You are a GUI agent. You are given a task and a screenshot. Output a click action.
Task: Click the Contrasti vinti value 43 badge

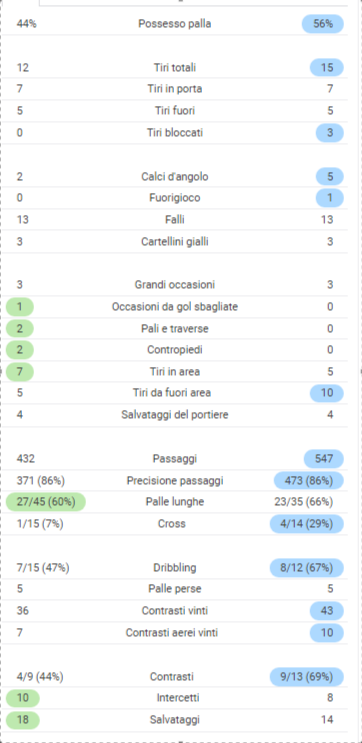coord(326,611)
